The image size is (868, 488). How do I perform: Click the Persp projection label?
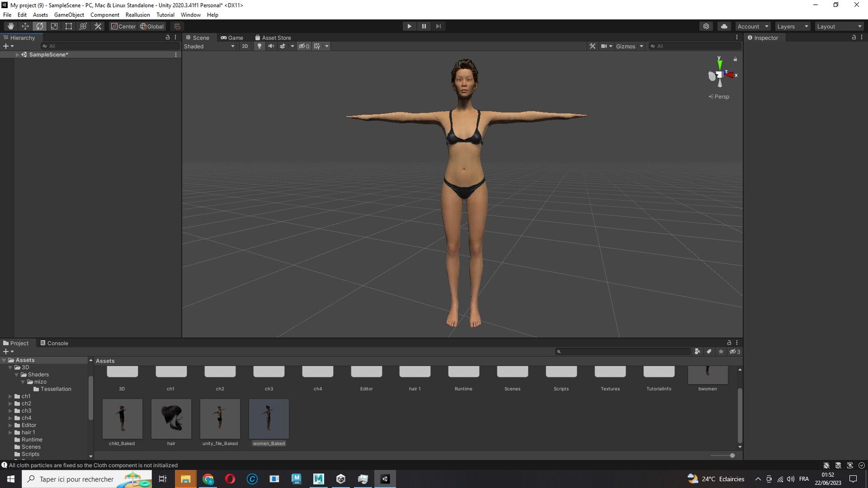click(719, 97)
